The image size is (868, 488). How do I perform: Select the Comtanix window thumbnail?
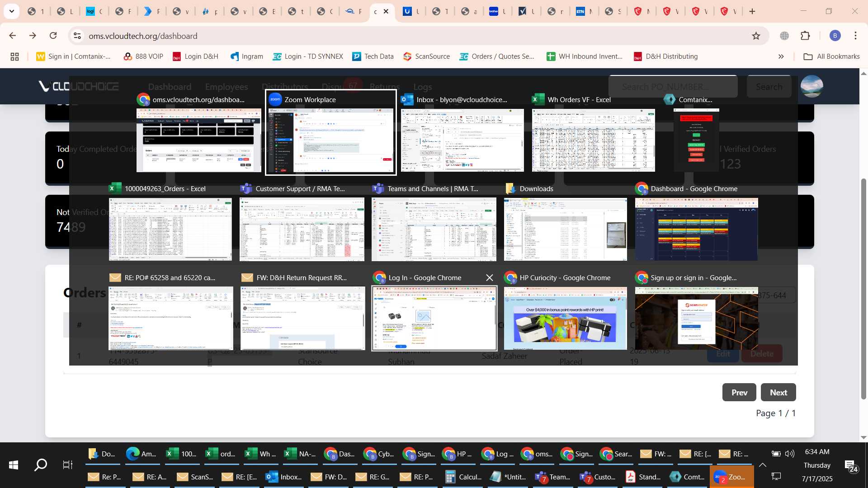click(x=696, y=141)
